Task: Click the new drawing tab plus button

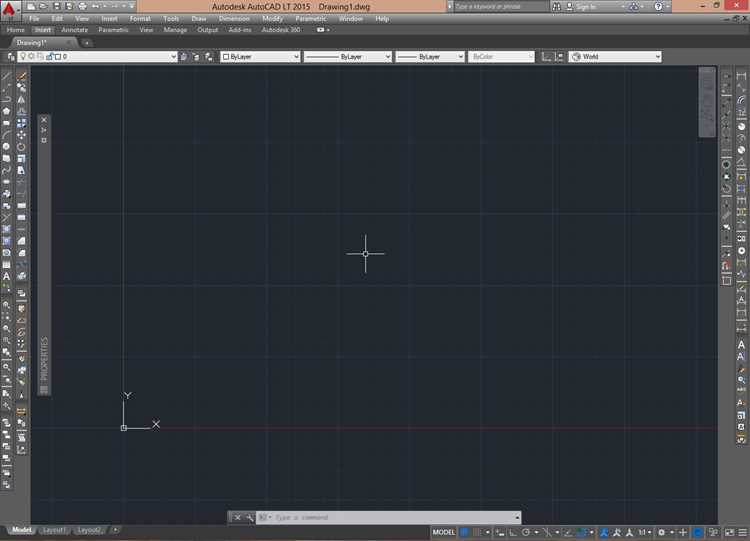Action: (87, 43)
